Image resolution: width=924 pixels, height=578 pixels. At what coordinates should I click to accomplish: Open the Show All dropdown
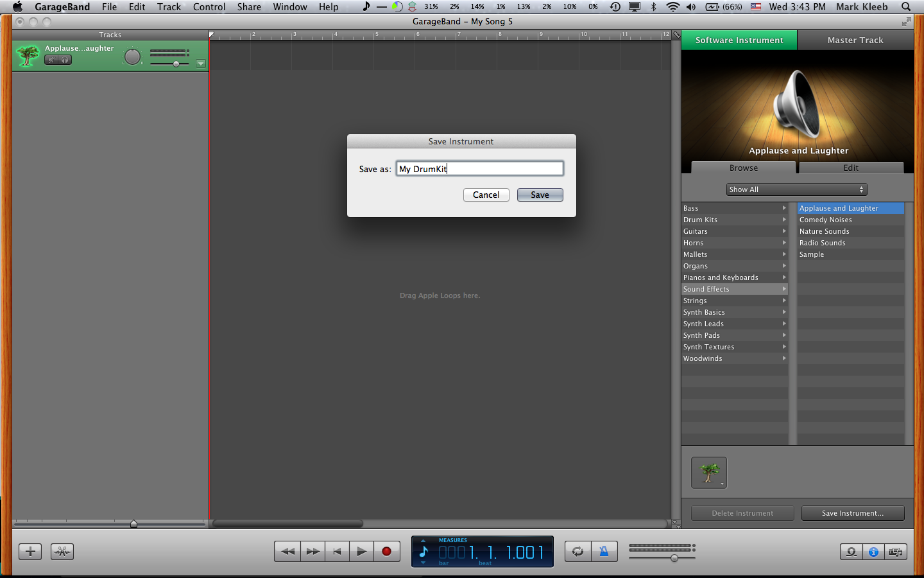pos(797,189)
